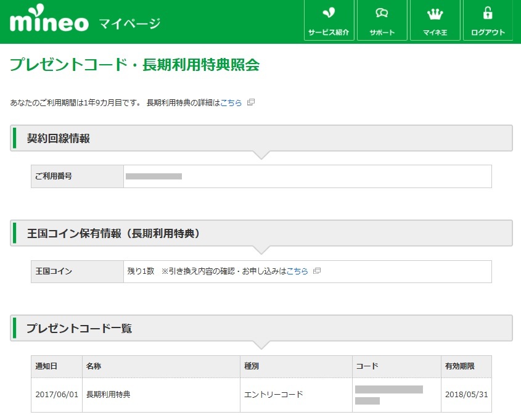This screenshot has height=420, width=521.
Task: Go to マイネ王 crown icon
Action: point(435,14)
